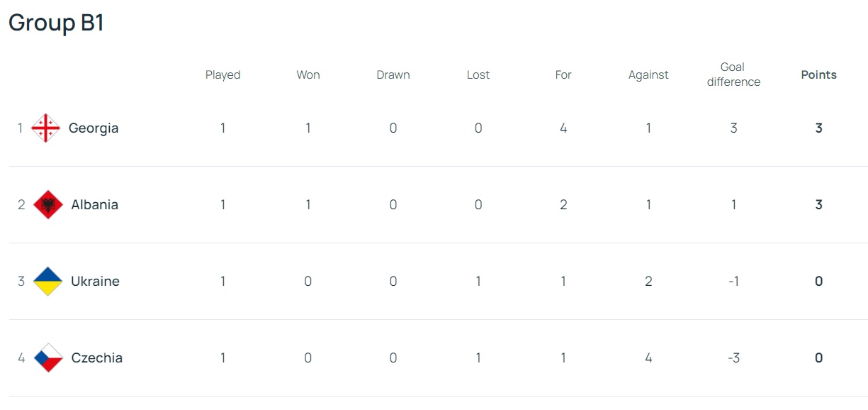Click the Goal difference column header
The image size is (868, 410).
click(x=733, y=74)
